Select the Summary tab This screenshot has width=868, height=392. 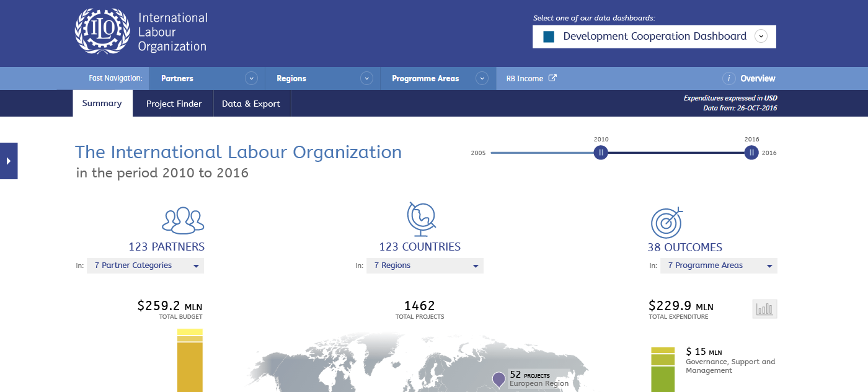(102, 104)
